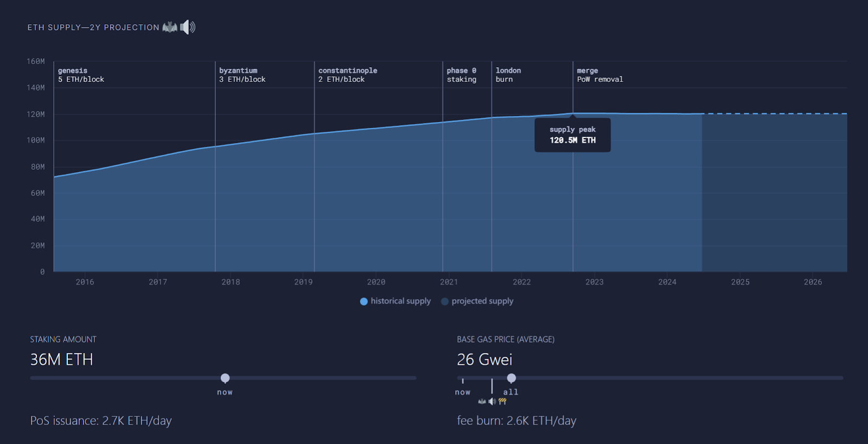Image resolution: width=868 pixels, height=444 pixels.
Task: Click the small bat icon under the gas slider
Action: [x=482, y=402]
